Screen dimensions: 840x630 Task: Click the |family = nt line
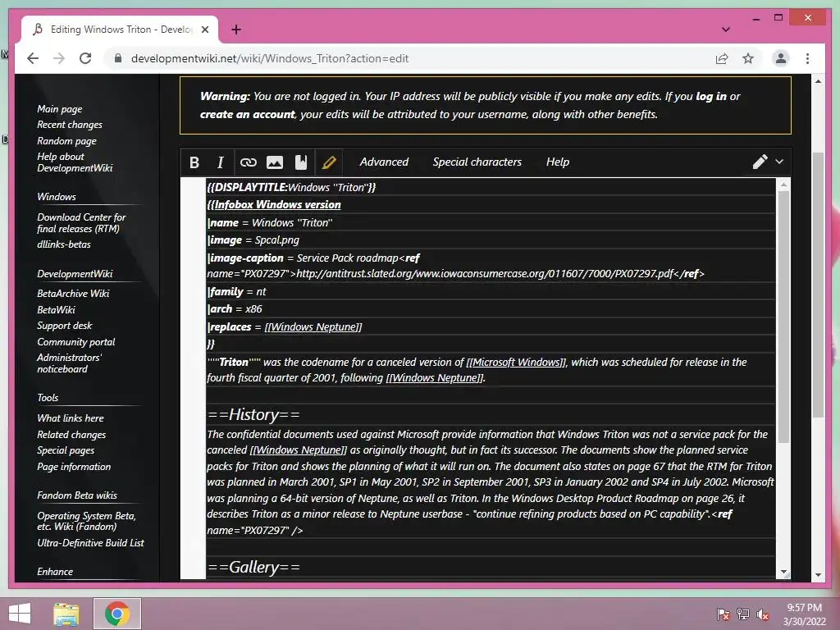237,291
